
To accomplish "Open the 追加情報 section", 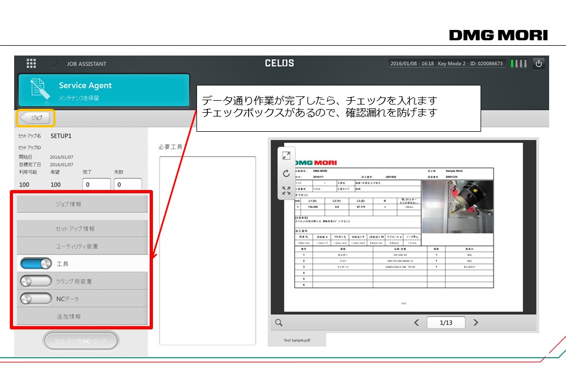I will [x=82, y=316].
